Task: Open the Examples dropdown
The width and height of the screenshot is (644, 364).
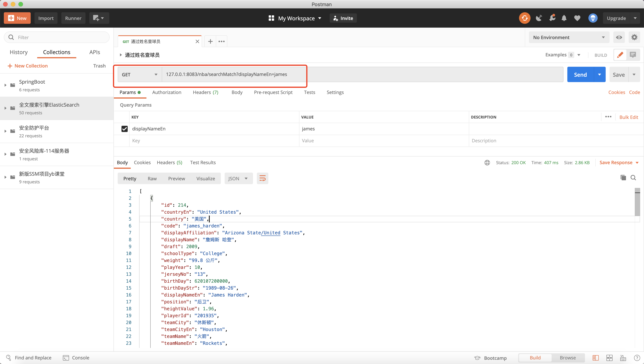Action: point(563,55)
